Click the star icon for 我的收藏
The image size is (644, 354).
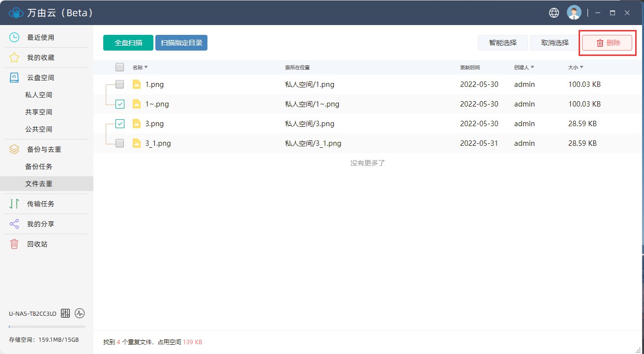click(x=14, y=57)
